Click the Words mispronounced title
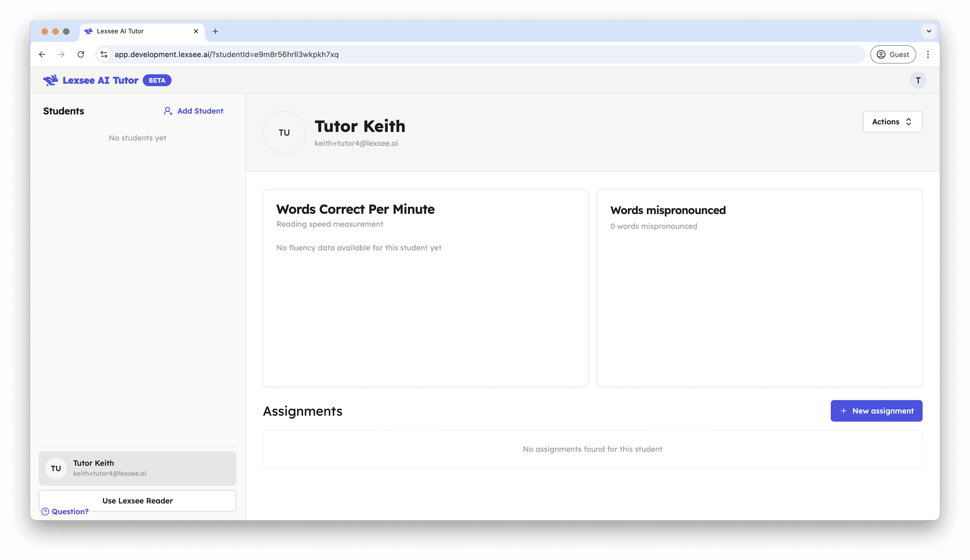This screenshot has width=970, height=560. tap(668, 210)
